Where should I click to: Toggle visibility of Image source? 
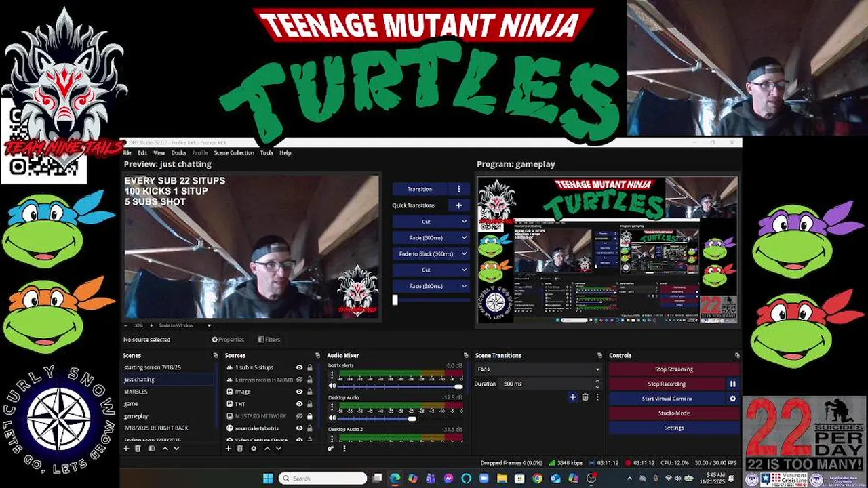pos(299,392)
